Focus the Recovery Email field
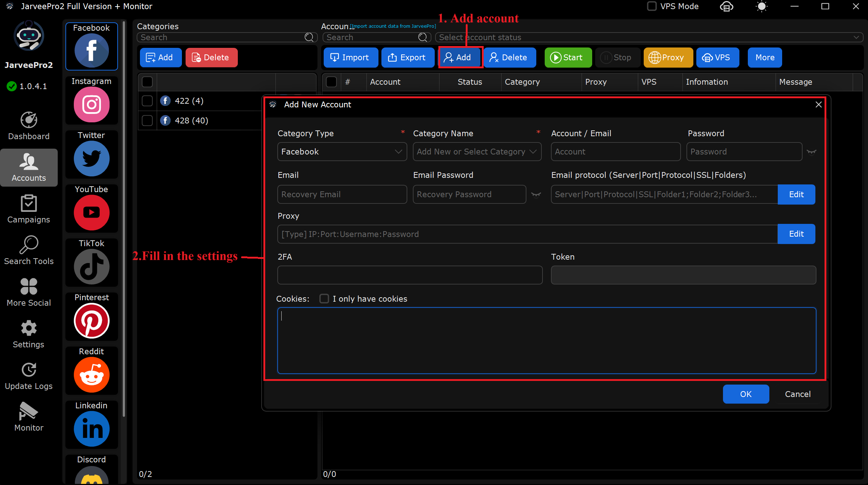 [342, 194]
